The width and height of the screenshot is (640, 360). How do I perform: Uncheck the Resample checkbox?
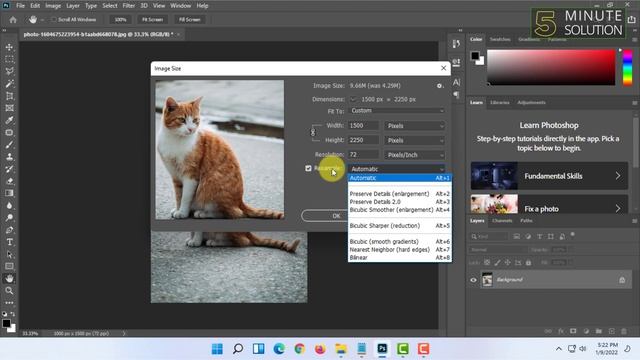point(308,168)
